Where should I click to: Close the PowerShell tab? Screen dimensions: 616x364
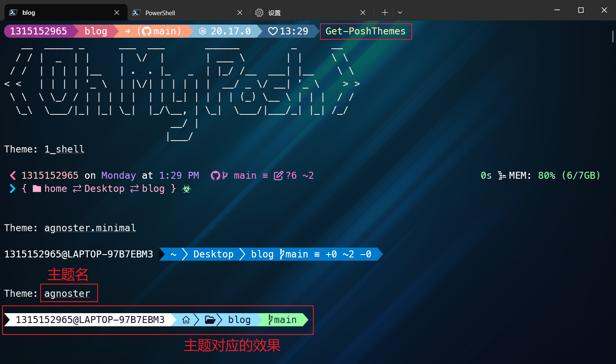tap(240, 13)
